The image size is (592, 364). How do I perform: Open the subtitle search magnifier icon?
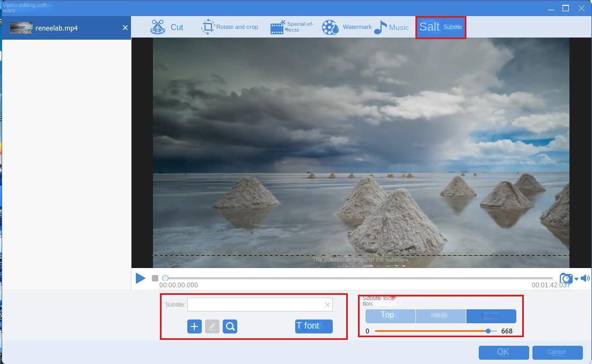(x=230, y=326)
